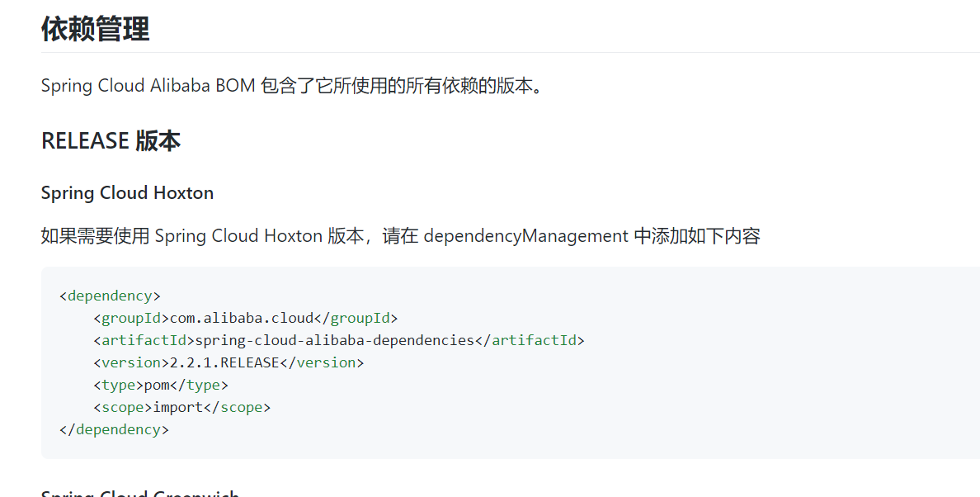This screenshot has width=980, height=497.
Task: Click the closing </dependency> tag line
Action: pyautogui.click(x=115, y=429)
